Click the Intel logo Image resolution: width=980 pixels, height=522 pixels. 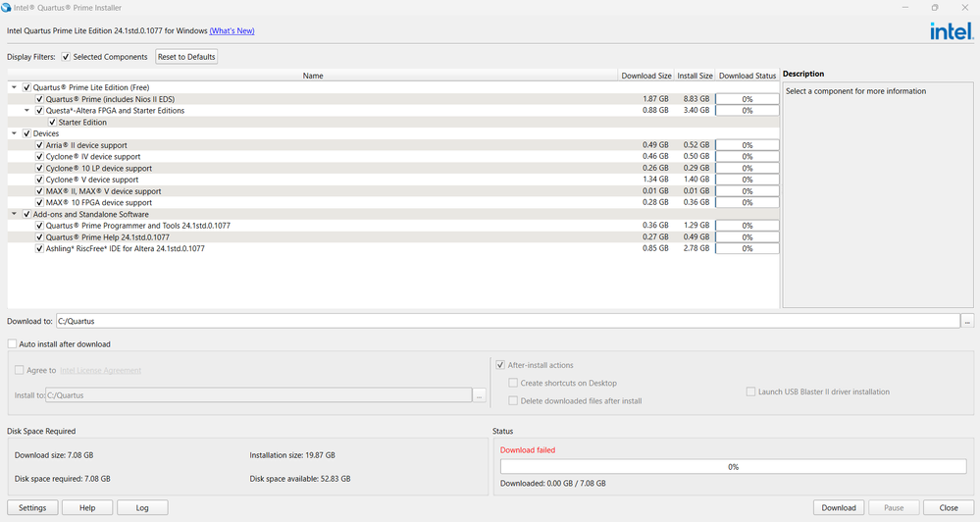(952, 31)
